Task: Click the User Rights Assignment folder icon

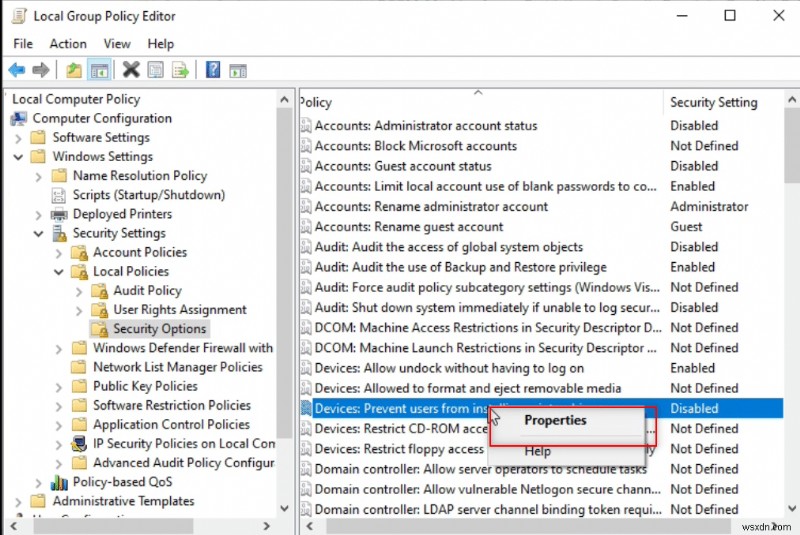Action: 99,310
